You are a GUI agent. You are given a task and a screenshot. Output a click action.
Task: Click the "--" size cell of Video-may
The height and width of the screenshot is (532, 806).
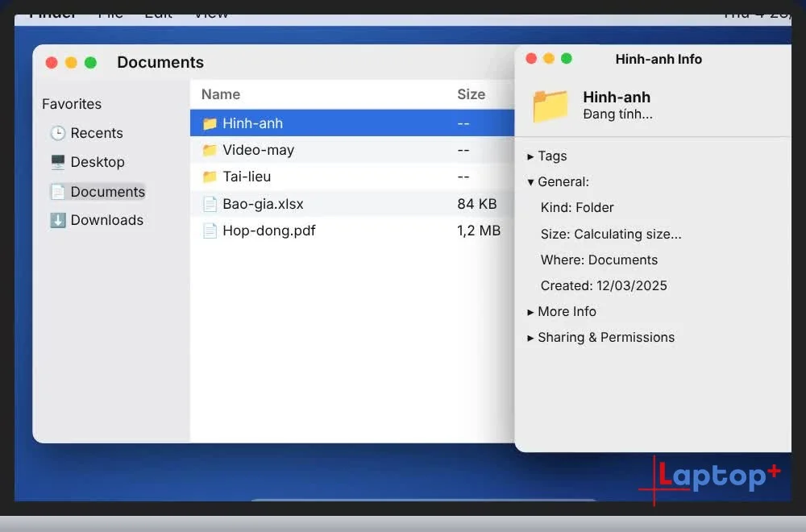pyautogui.click(x=463, y=150)
